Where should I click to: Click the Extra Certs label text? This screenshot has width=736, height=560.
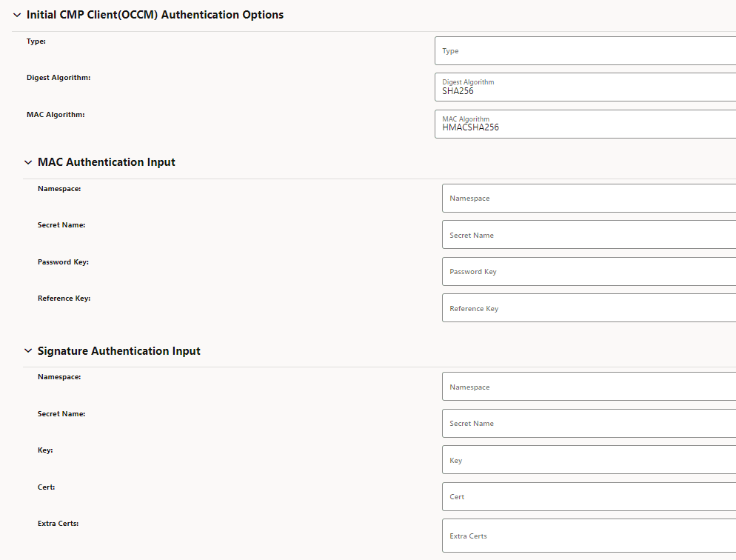[58, 523]
